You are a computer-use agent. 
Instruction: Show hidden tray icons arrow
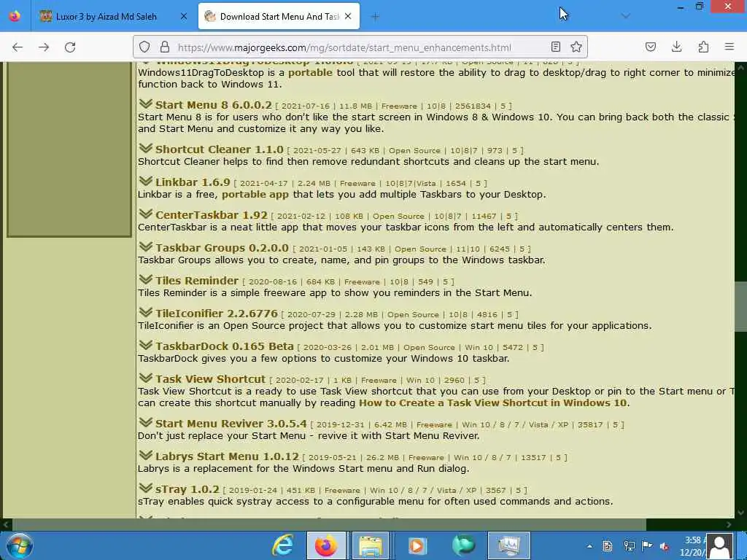click(x=589, y=546)
